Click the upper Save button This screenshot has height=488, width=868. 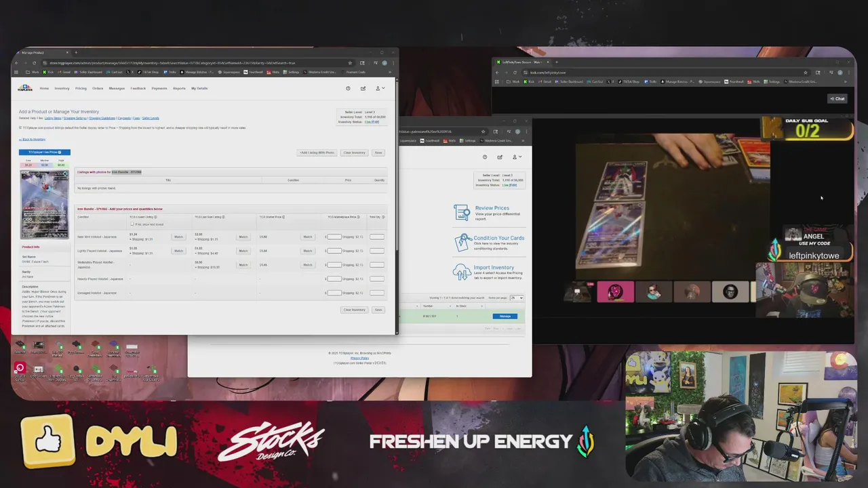(378, 152)
